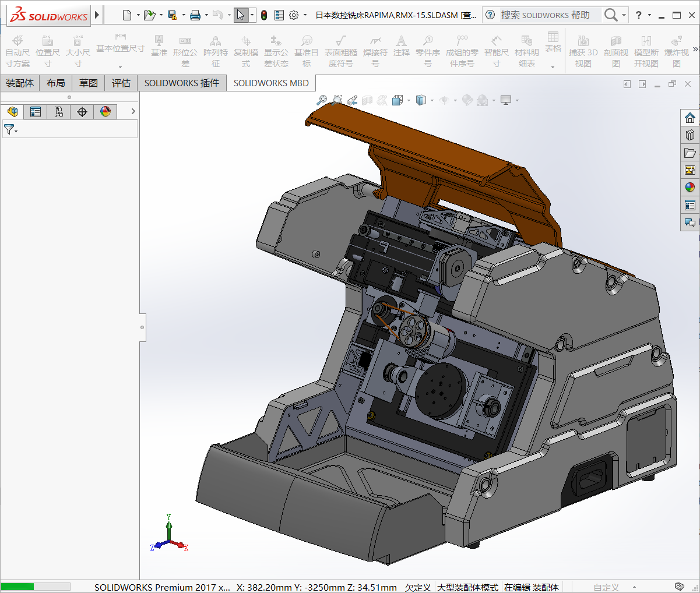The height and width of the screenshot is (593, 700).
Task: Open the FeatureManager design tree tab
Action: click(x=12, y=111)
